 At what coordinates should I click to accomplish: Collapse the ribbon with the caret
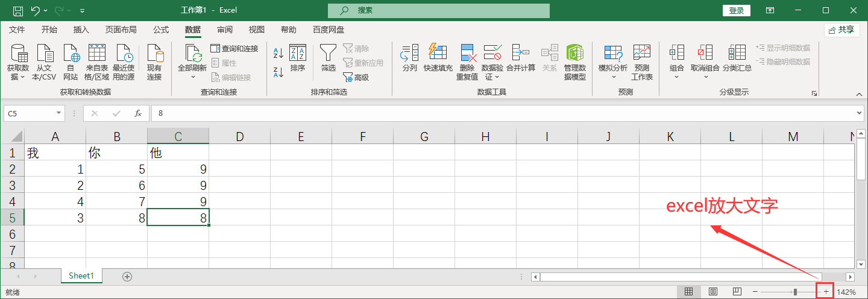(x=859, y=94)
